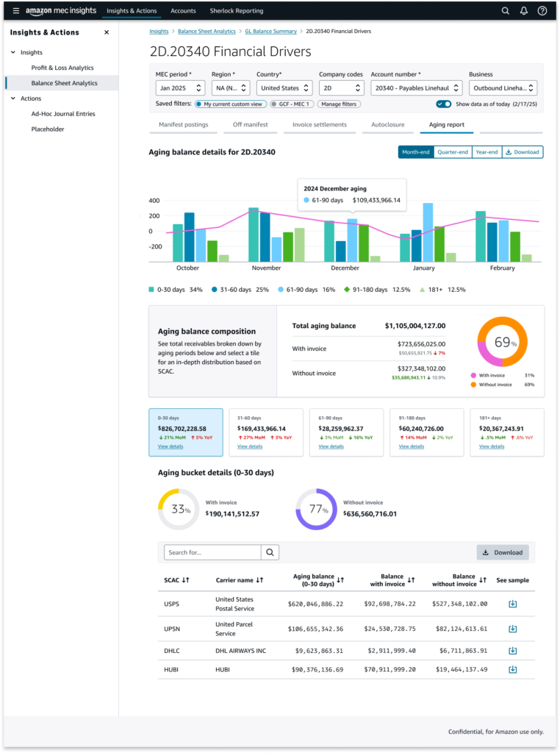Viewport: 560px width, 753px height.
Task: Open Region dropdown
Action: click(231, 88)
